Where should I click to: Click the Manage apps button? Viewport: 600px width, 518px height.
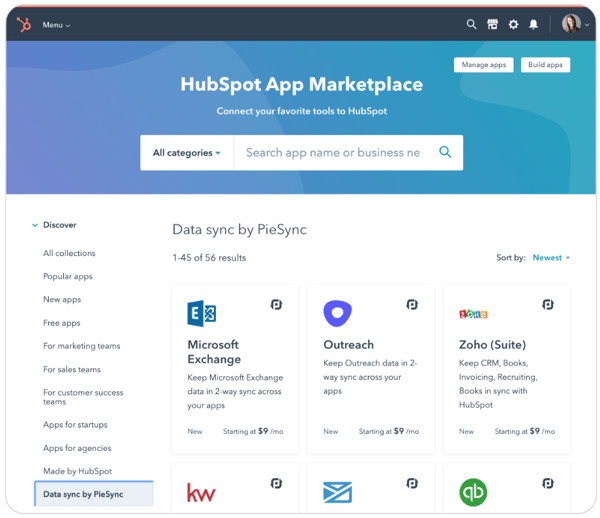[483, 65]
